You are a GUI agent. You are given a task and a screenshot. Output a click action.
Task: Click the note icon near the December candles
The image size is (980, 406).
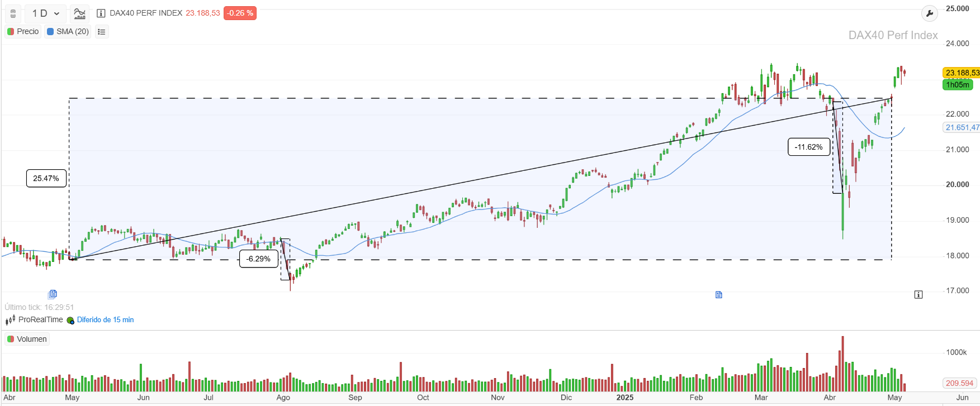tap(718, 294)
